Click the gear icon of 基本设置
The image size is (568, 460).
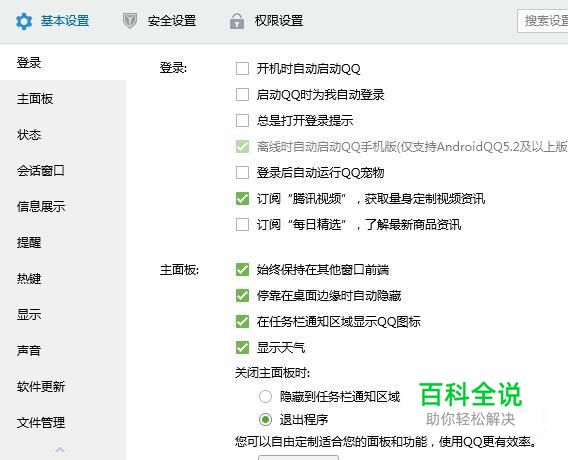(24, 21)
